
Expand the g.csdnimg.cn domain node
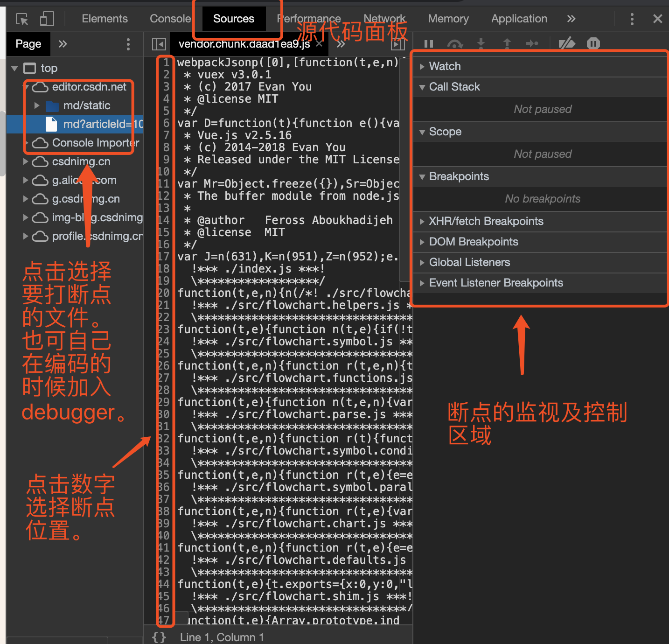26,199
